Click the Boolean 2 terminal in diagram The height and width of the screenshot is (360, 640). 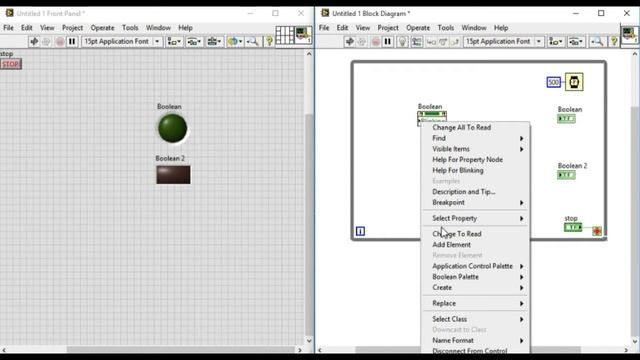(x=567, y=175)
